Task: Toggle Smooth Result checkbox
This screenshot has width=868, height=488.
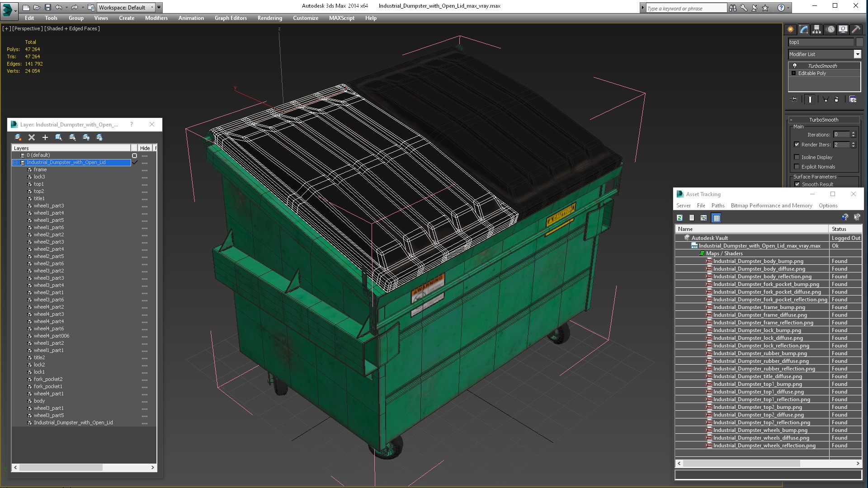Action: tap(797, 184)
